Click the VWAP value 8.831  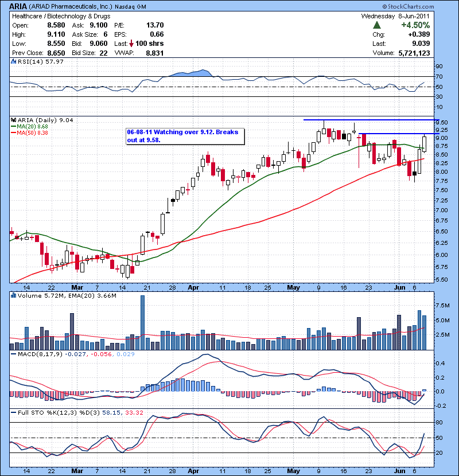[x=155, y=53]
